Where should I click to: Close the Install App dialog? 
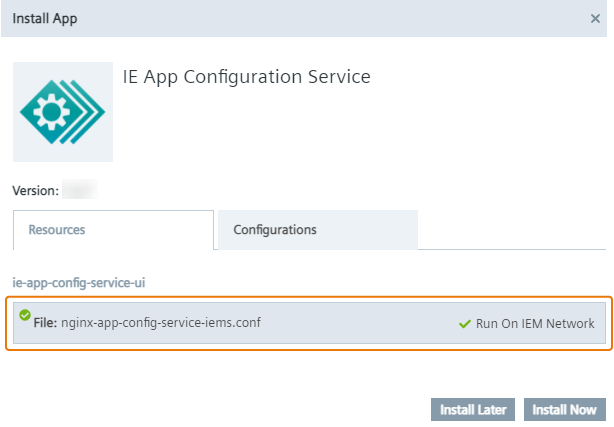[x=596, y=18]
